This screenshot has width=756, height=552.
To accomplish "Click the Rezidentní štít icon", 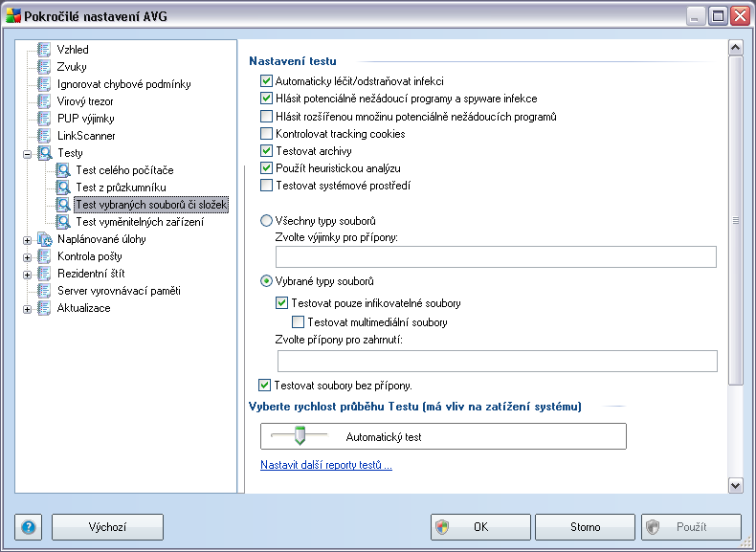I will (x=44, y=274).
